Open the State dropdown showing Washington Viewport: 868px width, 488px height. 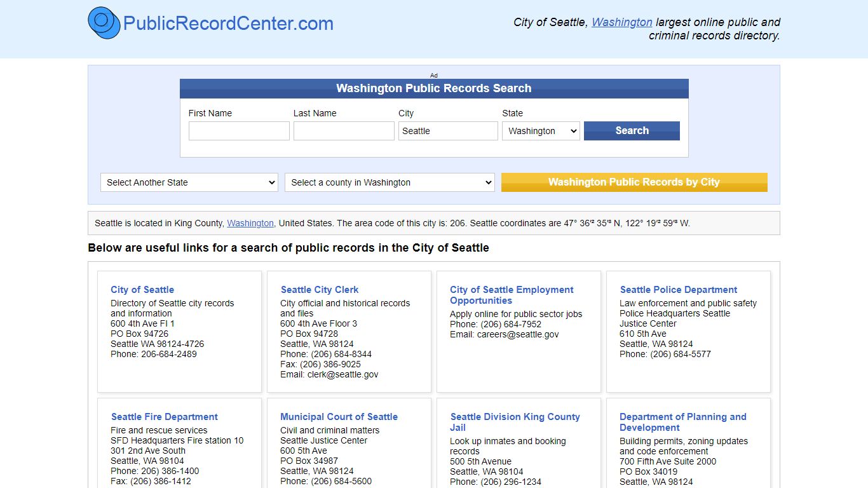tap(541, 131)
